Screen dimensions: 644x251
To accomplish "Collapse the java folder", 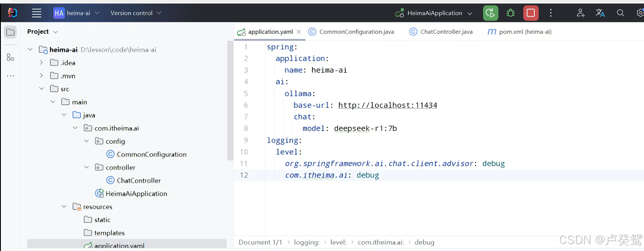I will tap(64, 115).
